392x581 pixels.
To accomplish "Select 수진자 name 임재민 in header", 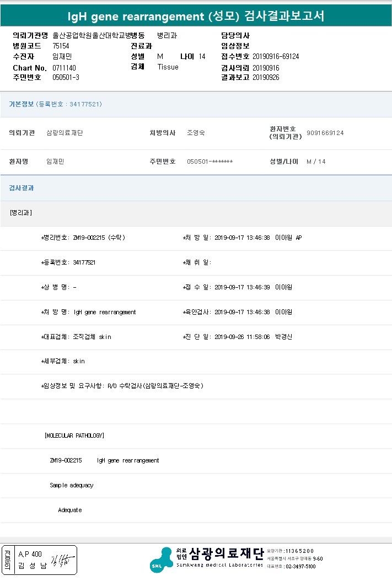I will 62,56.
